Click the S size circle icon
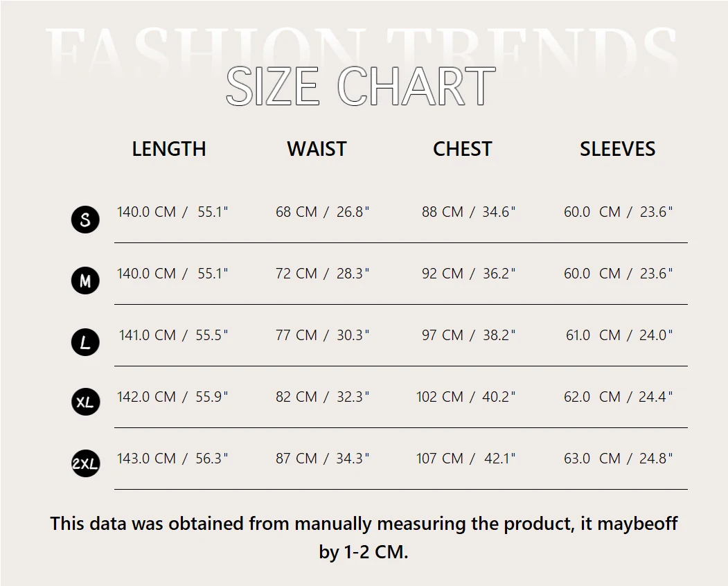Screen dimensions: 728x586 (85, 219)
